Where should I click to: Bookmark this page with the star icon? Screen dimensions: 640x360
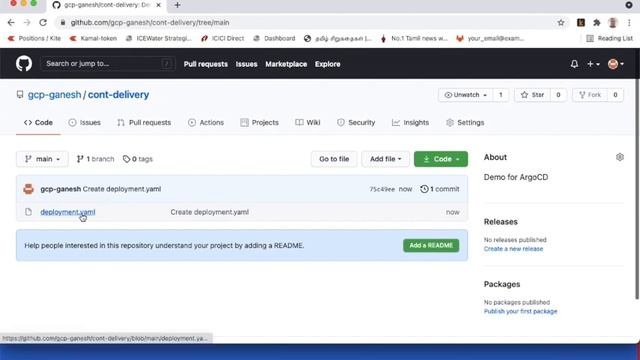click(561, 23)
